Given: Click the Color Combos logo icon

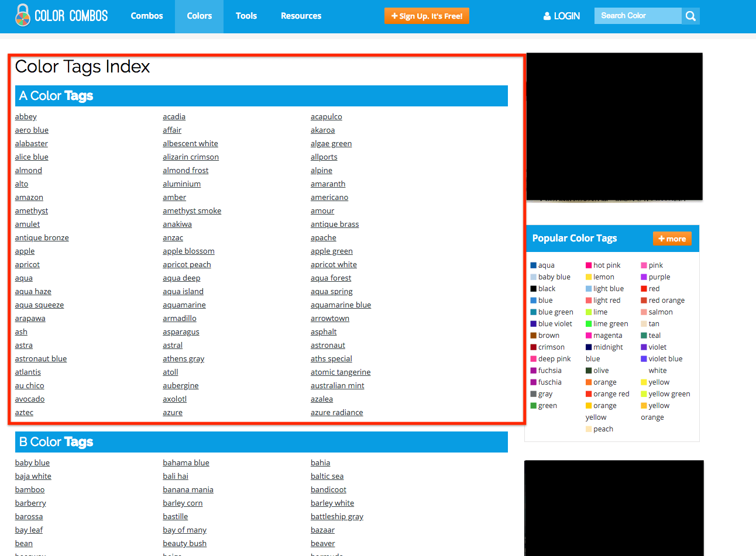Looking at the screenshot, I should click(23, 16).
